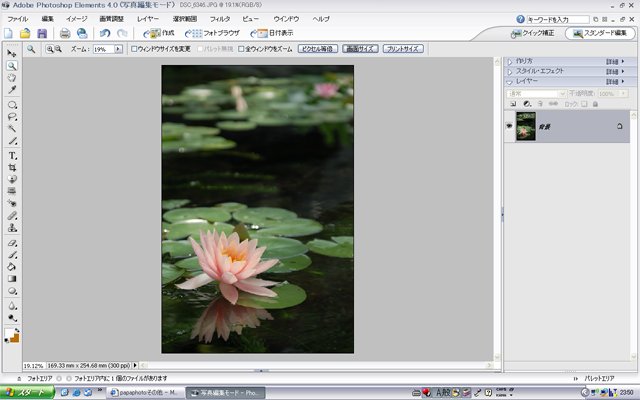The width and height of the screenshot is (640, 400).
Task: Toggle lock transparent pixels checkbox
Action: pos(584,104)
